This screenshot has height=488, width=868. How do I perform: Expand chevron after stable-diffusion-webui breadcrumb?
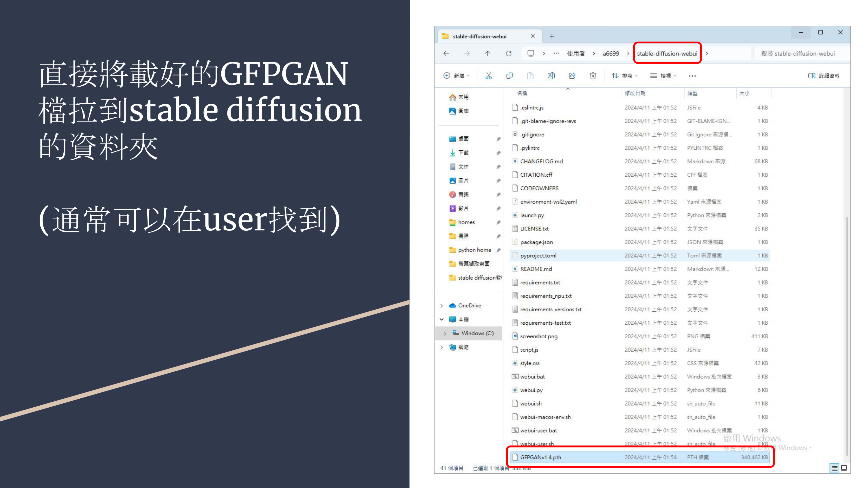tap(707, 53)
